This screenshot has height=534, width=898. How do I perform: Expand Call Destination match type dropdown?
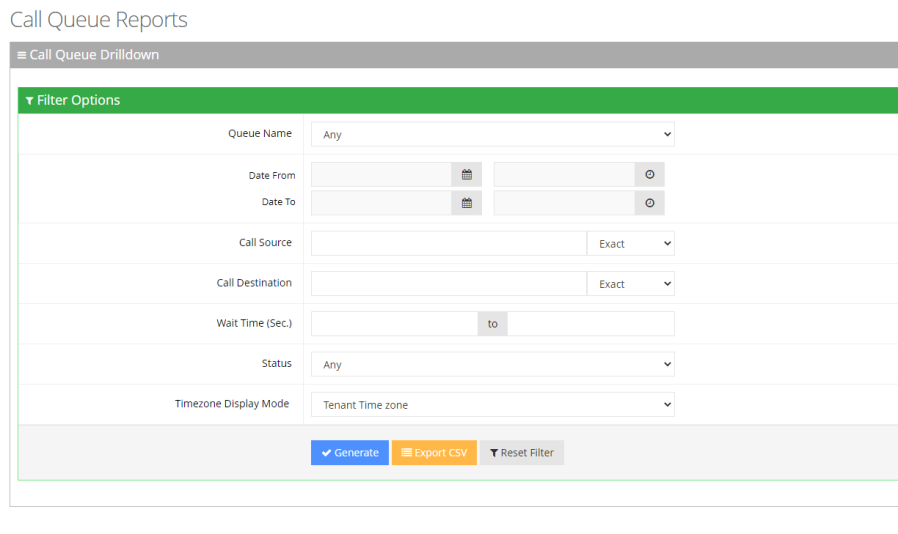(630, 284)
